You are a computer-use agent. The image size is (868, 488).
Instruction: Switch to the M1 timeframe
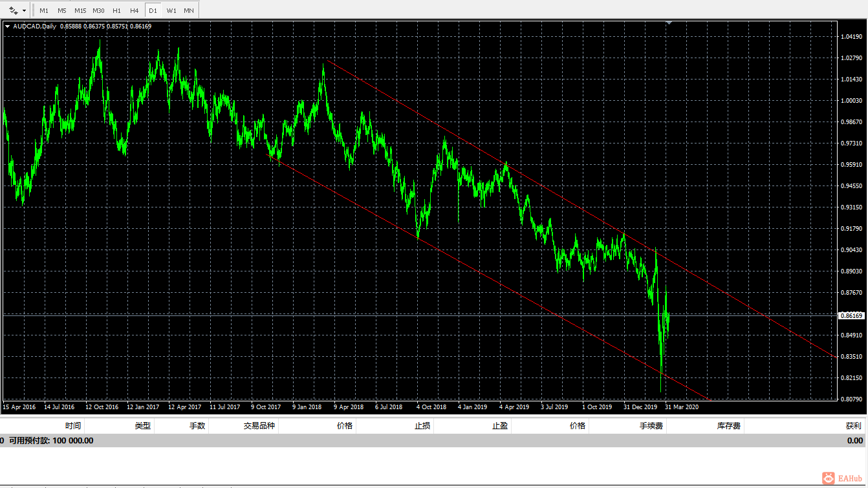(44, 10)
